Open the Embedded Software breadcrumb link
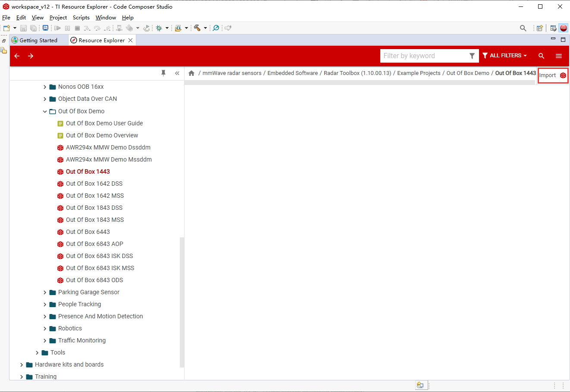 [292, 73]
